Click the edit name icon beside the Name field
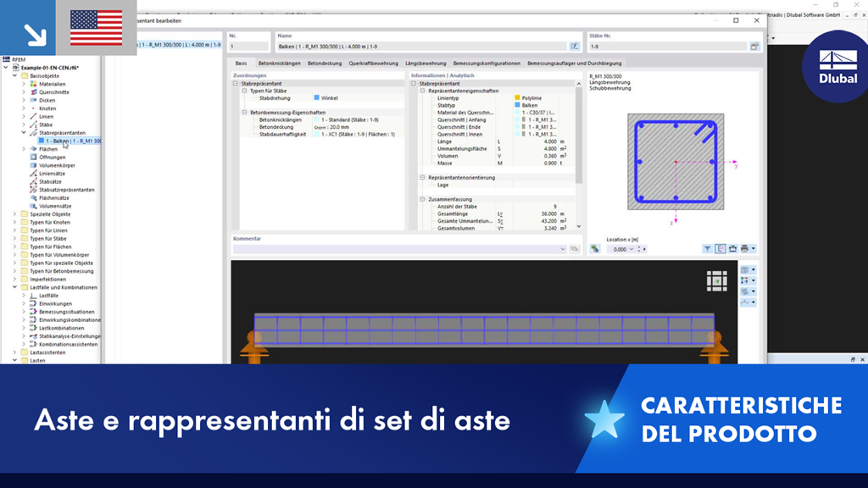This screenshot has width=868, height=488. (575, 47)
